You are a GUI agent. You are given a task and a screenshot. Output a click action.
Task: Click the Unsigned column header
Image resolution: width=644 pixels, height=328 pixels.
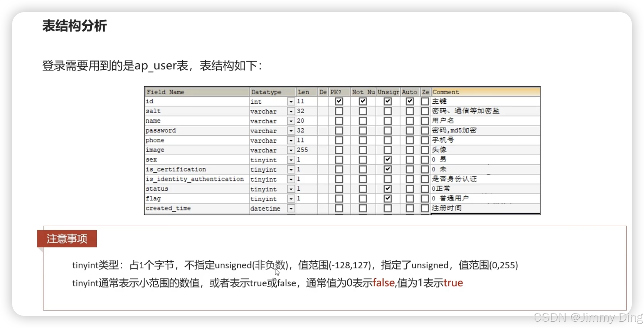coord(388,92)
